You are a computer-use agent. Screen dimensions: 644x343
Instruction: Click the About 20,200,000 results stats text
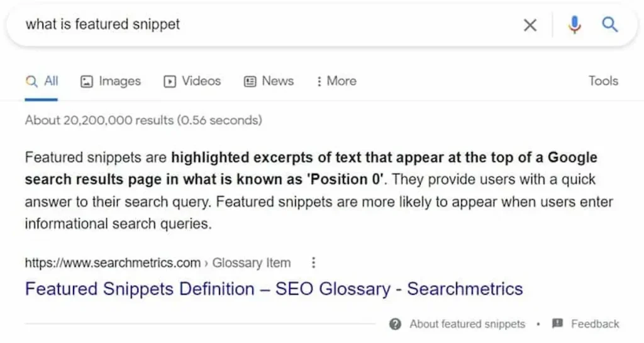click(143, 120)
